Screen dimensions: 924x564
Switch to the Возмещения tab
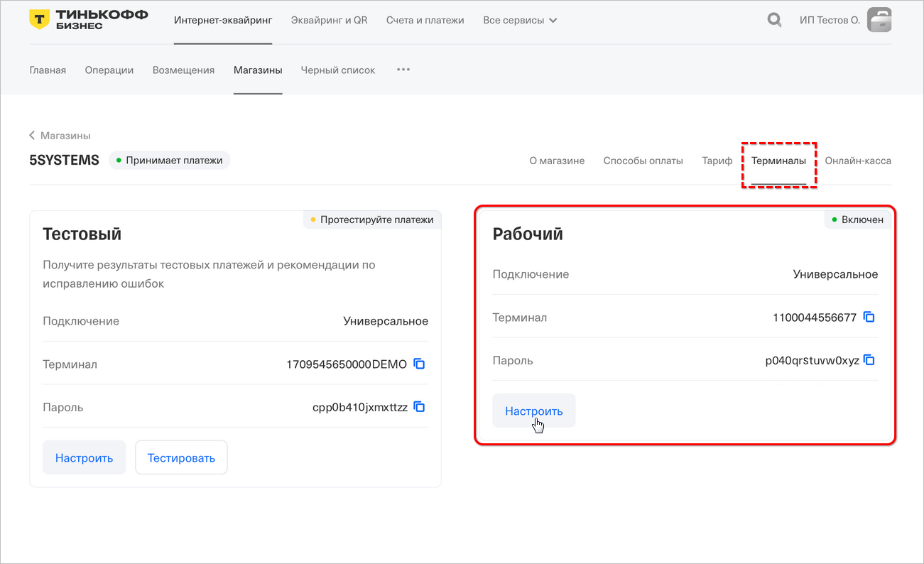coord(183,70)
